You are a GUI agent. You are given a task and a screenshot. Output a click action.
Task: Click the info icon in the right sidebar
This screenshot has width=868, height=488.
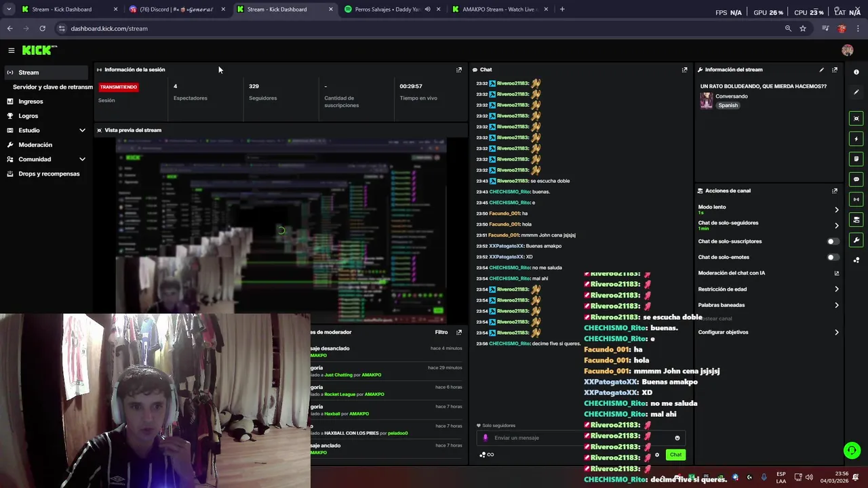(x=856, y=72)
